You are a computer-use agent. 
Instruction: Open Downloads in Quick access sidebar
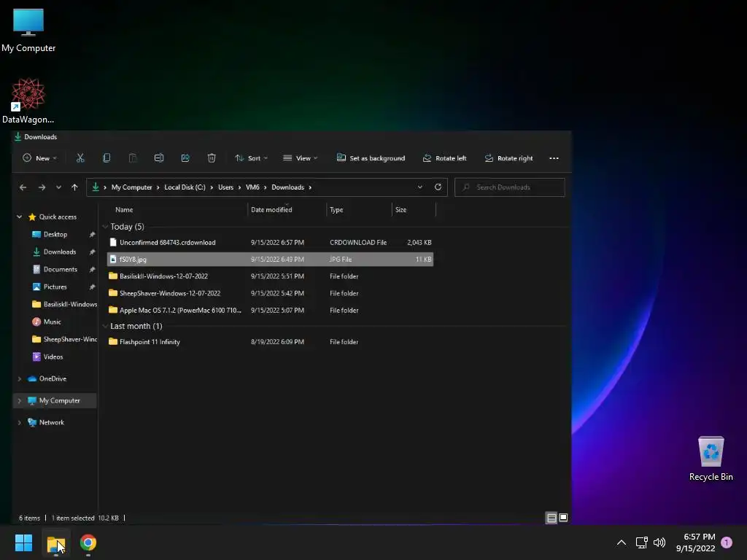[60, 252]
